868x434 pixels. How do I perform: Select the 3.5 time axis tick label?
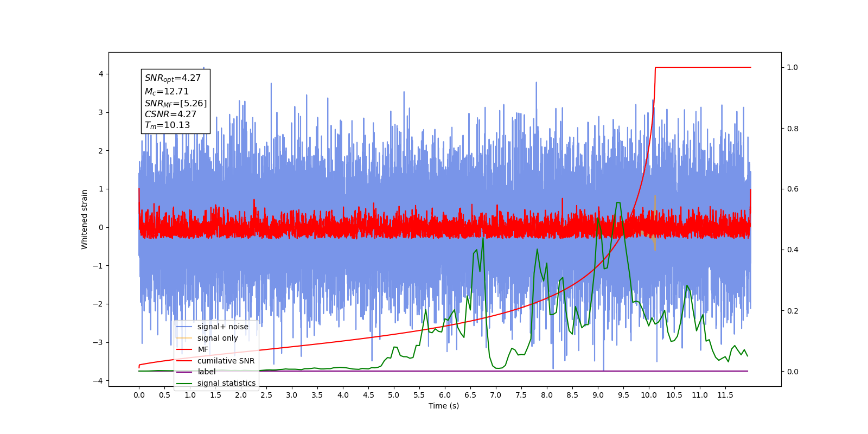pos(317,395)
